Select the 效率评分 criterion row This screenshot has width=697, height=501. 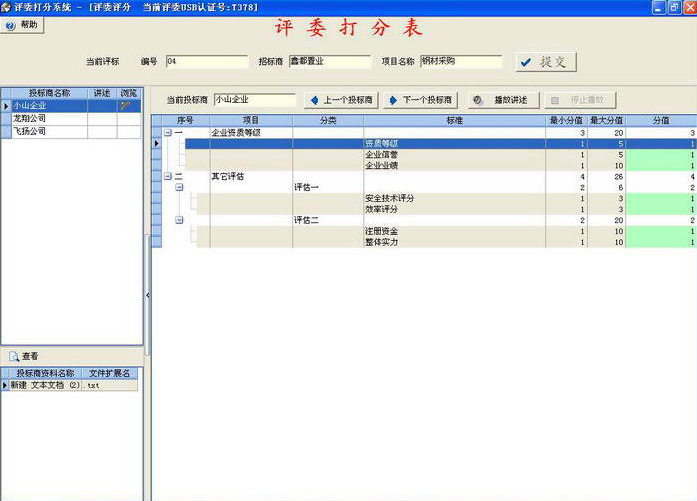[447, 209]
